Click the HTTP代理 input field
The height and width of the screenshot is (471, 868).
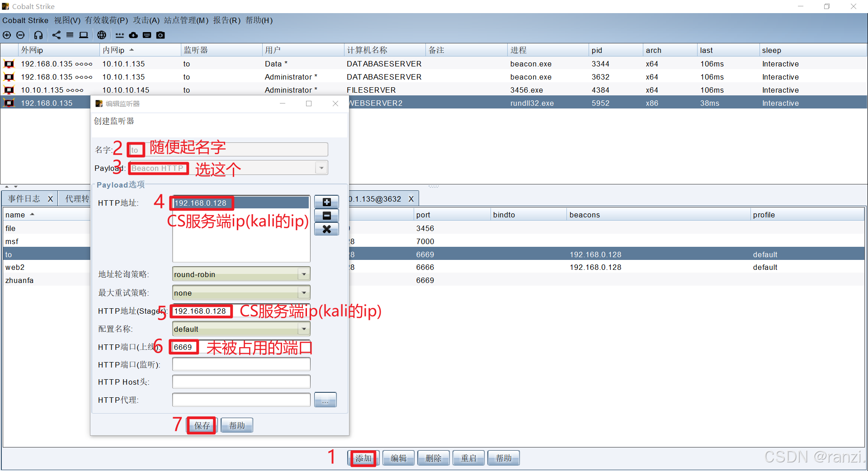[241, 400]
